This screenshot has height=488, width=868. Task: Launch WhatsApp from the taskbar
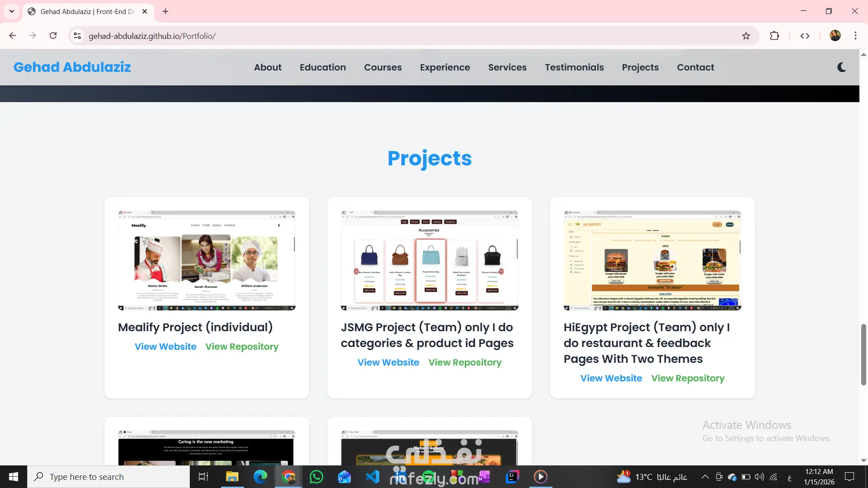[x=316, y=477]
